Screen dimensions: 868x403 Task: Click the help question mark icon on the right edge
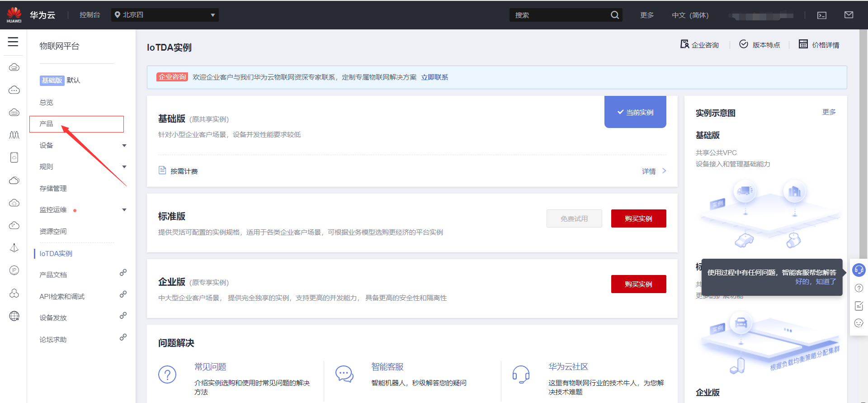859,288
